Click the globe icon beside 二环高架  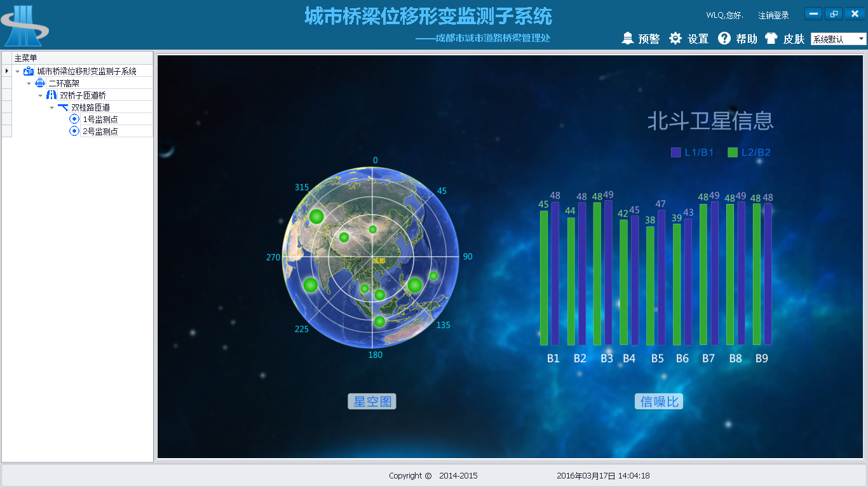[x=40, y=83]
